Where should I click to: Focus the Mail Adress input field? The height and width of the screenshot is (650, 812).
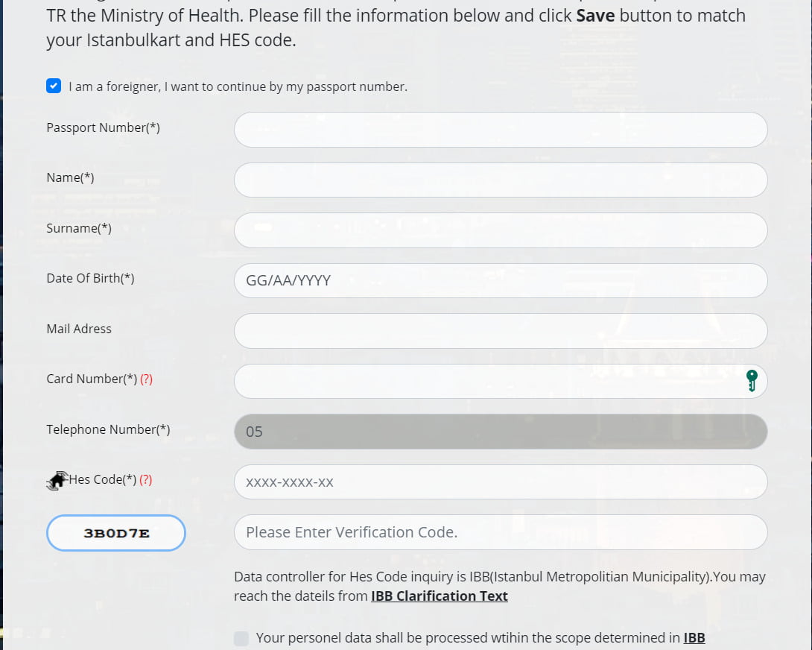(x=501, y=331)
